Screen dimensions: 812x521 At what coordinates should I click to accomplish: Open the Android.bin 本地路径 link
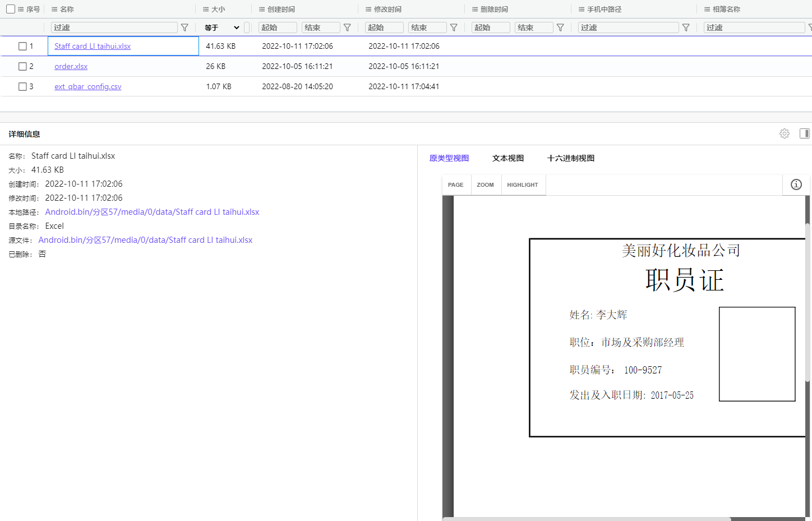click(152, 211)
